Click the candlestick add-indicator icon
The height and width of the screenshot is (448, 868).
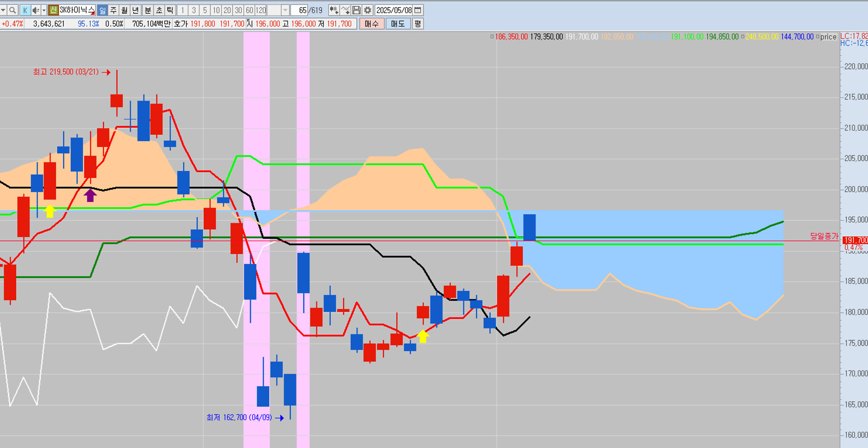pos(334,10)
